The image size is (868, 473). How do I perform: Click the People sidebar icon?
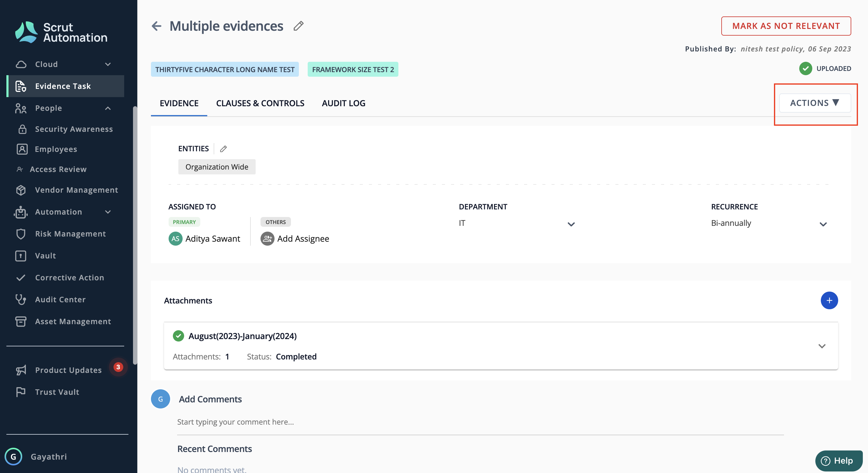[21, 108]
